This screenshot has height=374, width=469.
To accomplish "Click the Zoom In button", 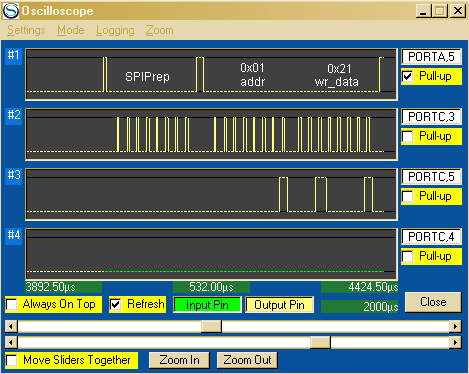I will click(x=179, y=360).
